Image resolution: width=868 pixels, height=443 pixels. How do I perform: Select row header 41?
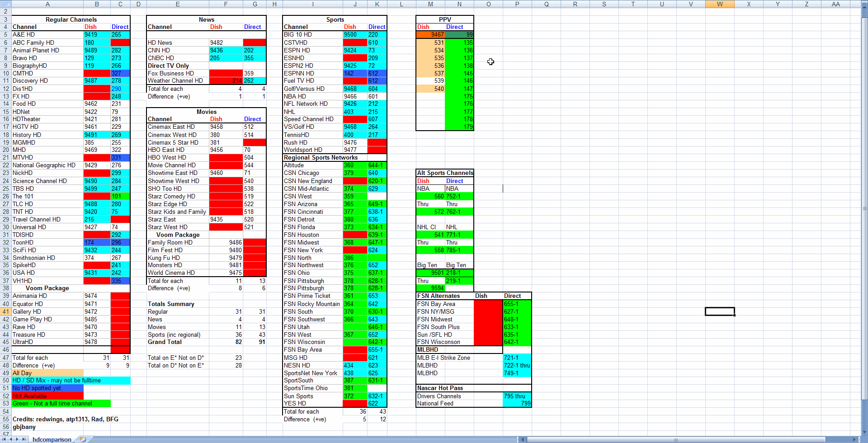click(x=5, y=311)
